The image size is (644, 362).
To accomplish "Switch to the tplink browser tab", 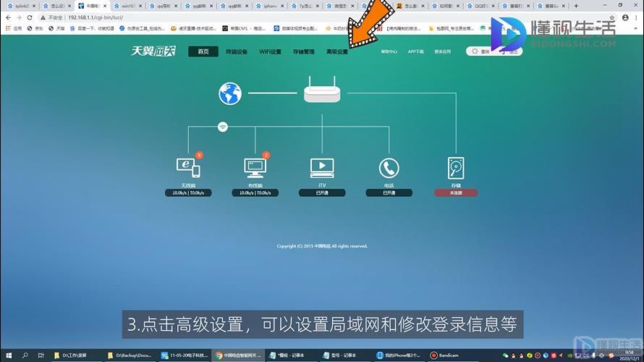I will click(22, 6).
